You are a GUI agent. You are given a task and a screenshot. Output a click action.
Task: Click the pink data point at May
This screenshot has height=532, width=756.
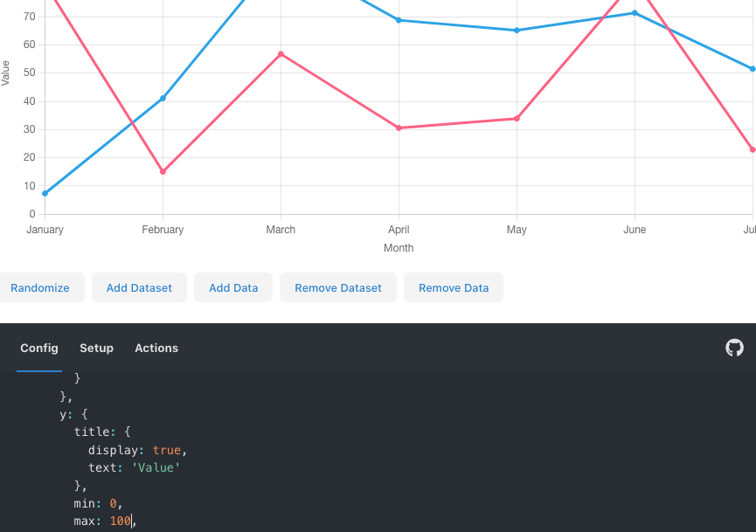tap(517, 119)
